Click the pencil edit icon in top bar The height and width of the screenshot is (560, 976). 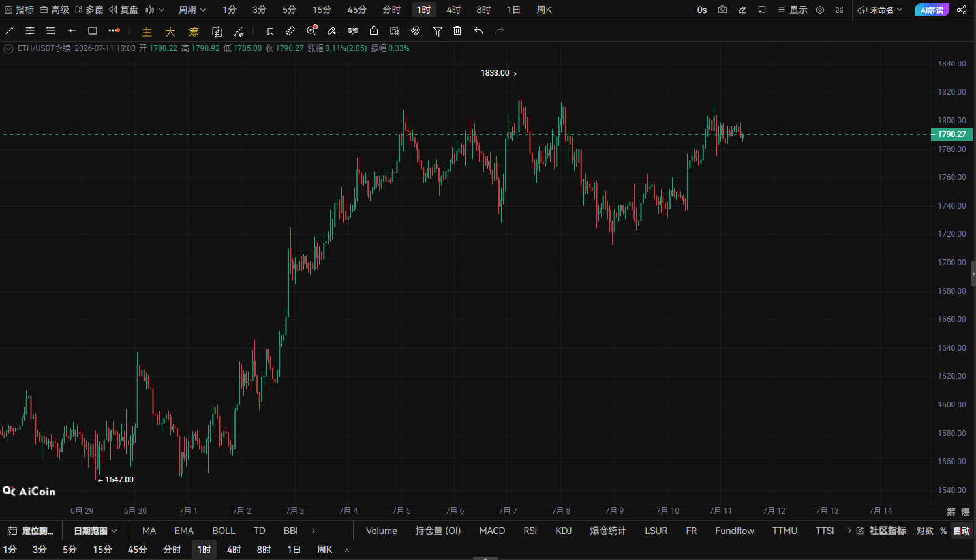[x=742, y=10]
